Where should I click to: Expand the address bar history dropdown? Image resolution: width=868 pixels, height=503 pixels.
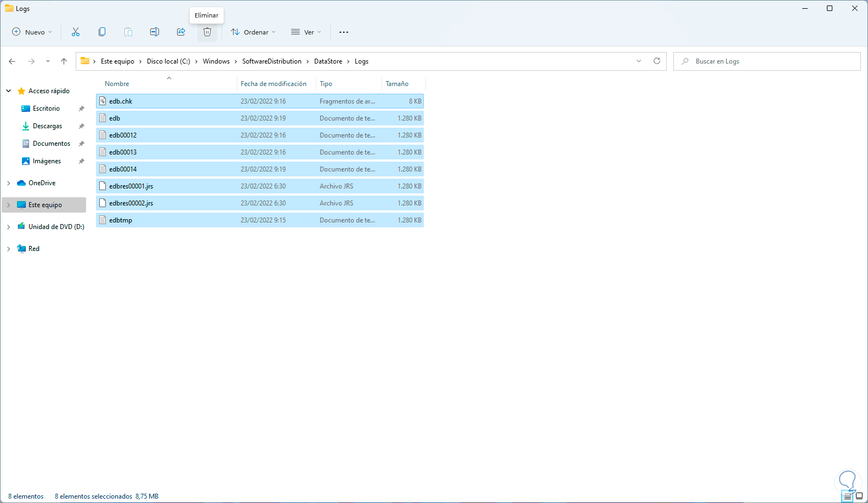pyautogui.click(x=639, y=61)
